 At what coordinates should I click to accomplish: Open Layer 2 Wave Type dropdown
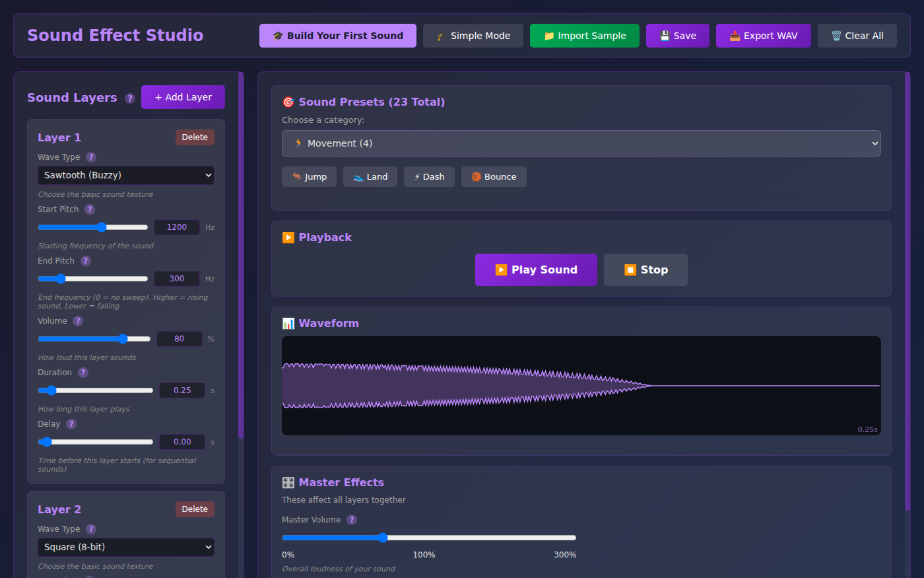click(x=126, y=547)
